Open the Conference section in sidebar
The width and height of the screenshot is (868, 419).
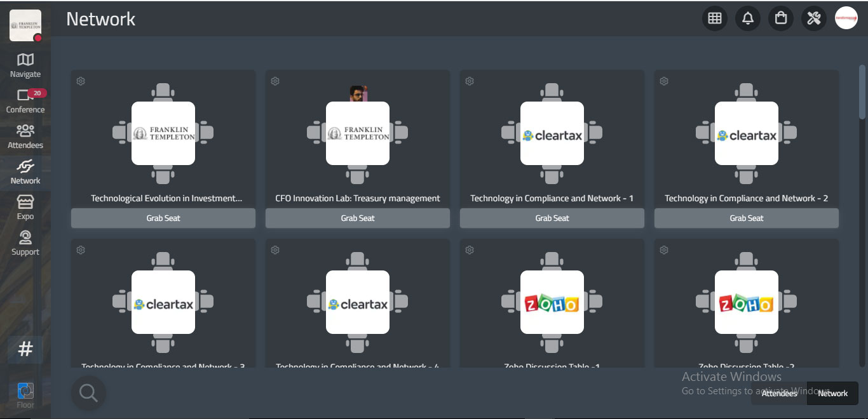[25, 101]
